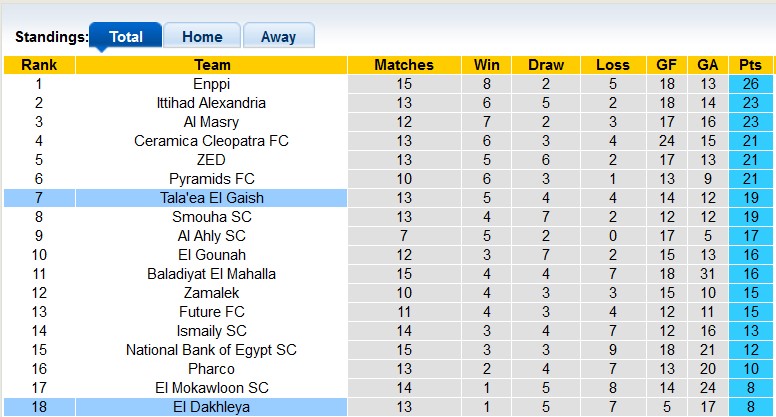The height and width of the screenshot is (417, 776).
Task: Switch to the Total standings tab
Action: point(125,36)
